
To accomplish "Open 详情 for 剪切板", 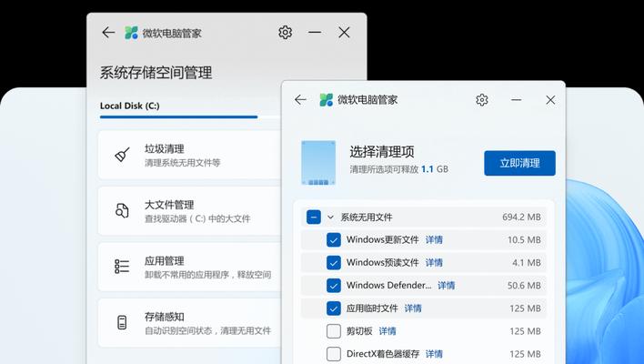I will click(387, 331).
